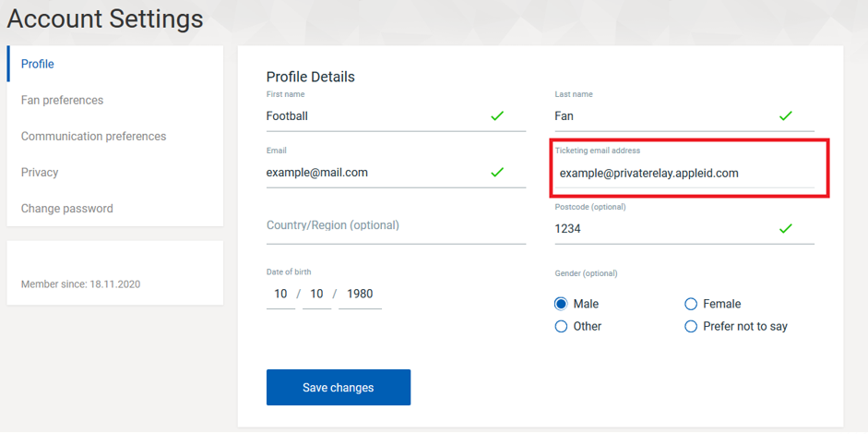Choose the Other gender radio button
The image size is (868, 434).
tap(561, 327)
